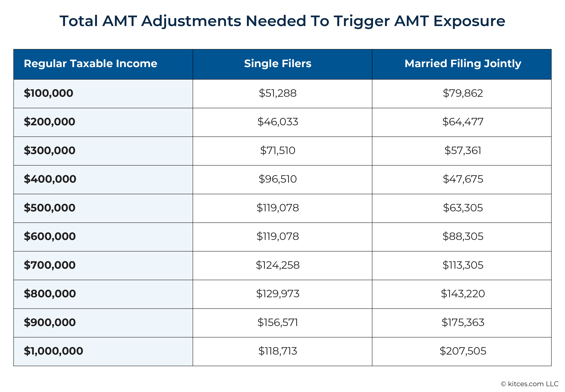
Task: Click the kitces.com LLC copyright text
Action: [x=529, y=384]
